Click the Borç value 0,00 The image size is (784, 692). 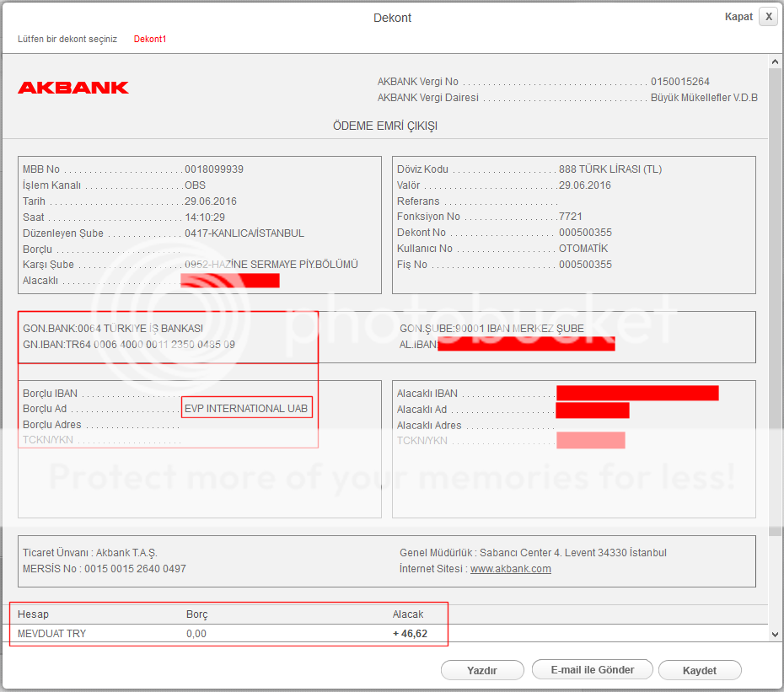[196, 634]
